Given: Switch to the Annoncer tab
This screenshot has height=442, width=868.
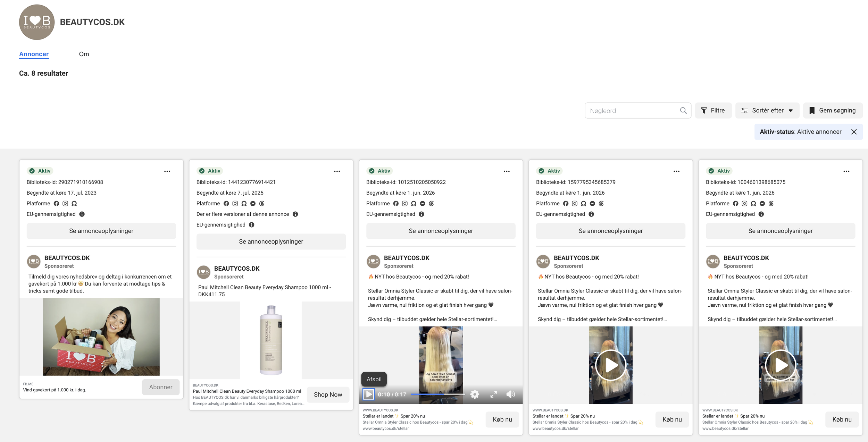Looking at the screenshot, I should pos(34,54).
